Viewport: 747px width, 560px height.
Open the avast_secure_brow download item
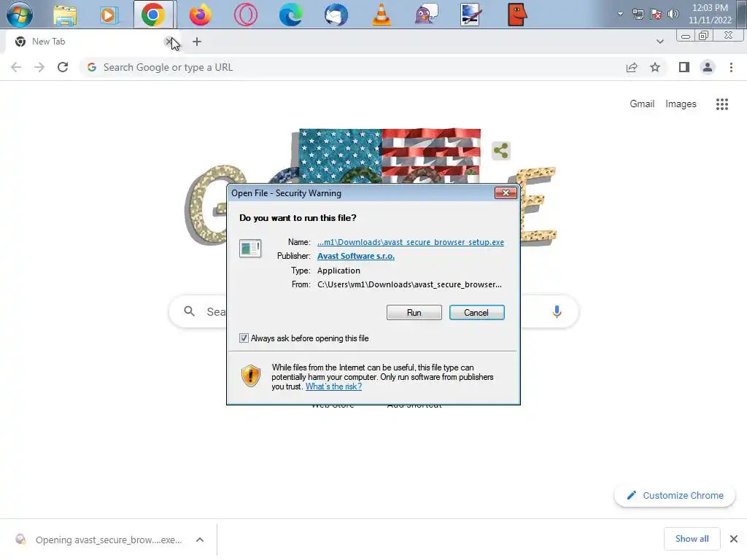click(x=100, y=540)
